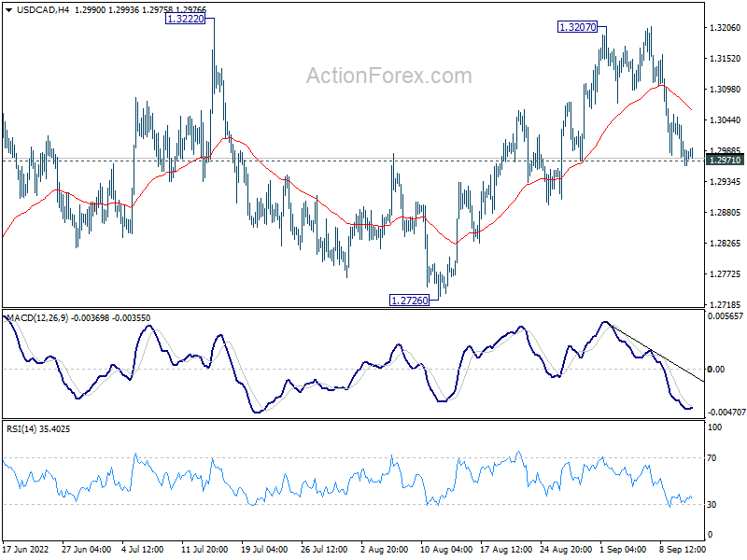This screenshot has width=747, height=560.
Task: Click the 19 Jul 04:00 time label
Action: pos(264,549)
